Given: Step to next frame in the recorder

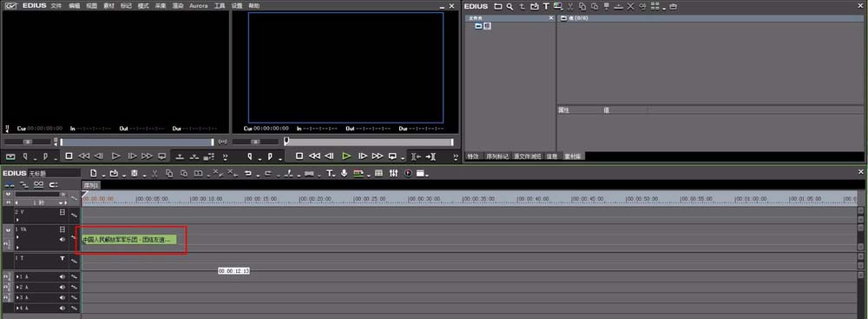Looking at the screenshot, I should click(x=363, y=156).
